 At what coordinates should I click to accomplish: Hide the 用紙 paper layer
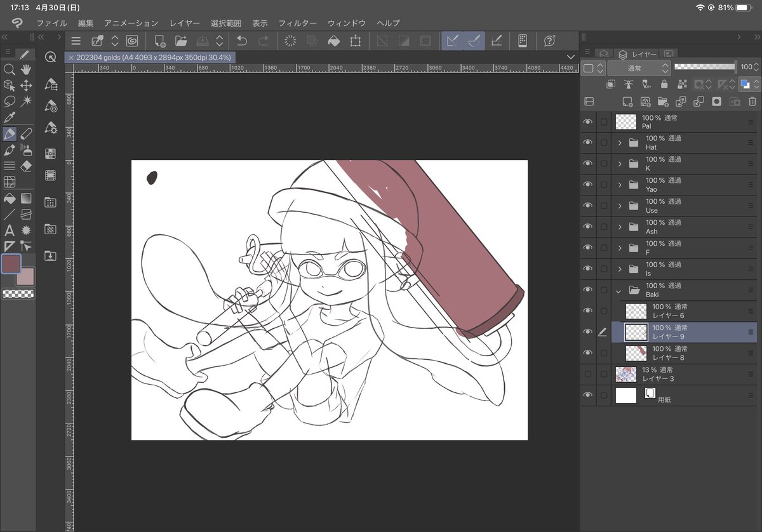588,395
